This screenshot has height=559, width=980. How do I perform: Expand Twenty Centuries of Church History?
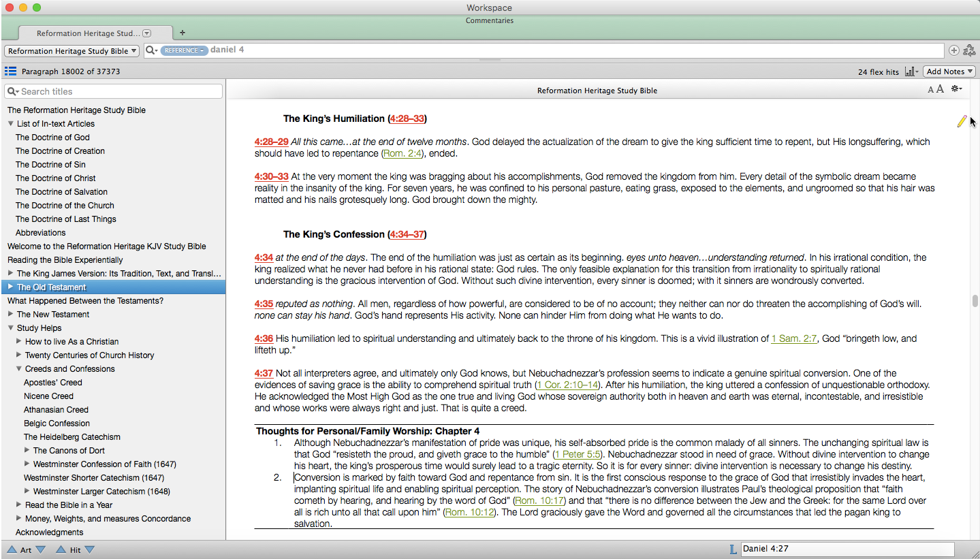point(19,355)
